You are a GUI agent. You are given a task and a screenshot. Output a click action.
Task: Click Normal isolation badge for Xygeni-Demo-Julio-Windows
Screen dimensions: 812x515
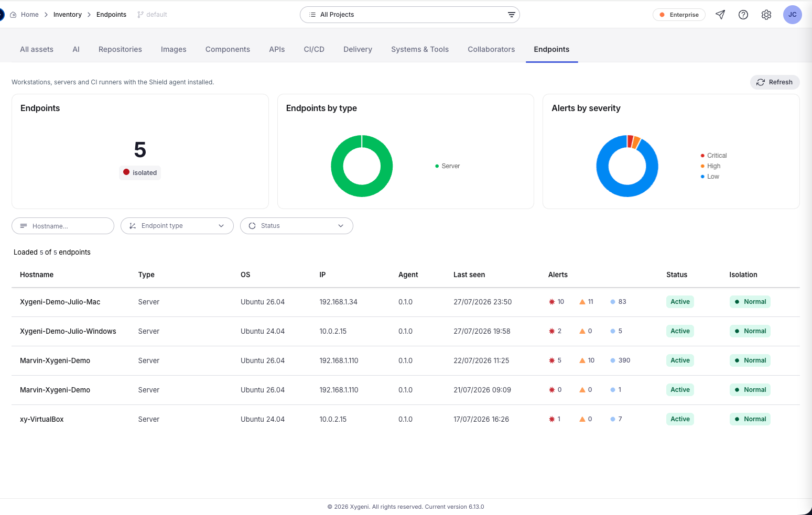[x=750, y=331]
